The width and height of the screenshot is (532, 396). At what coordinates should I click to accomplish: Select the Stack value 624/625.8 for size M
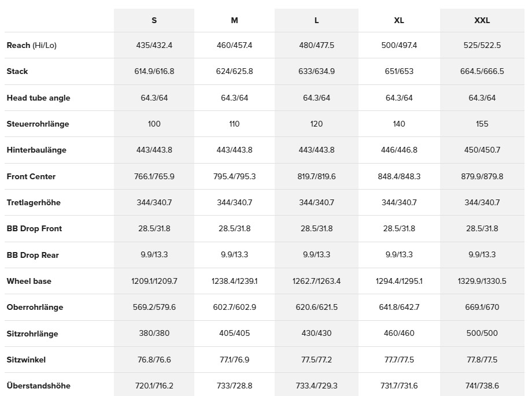pyautogui.click(x=234, y=72)
